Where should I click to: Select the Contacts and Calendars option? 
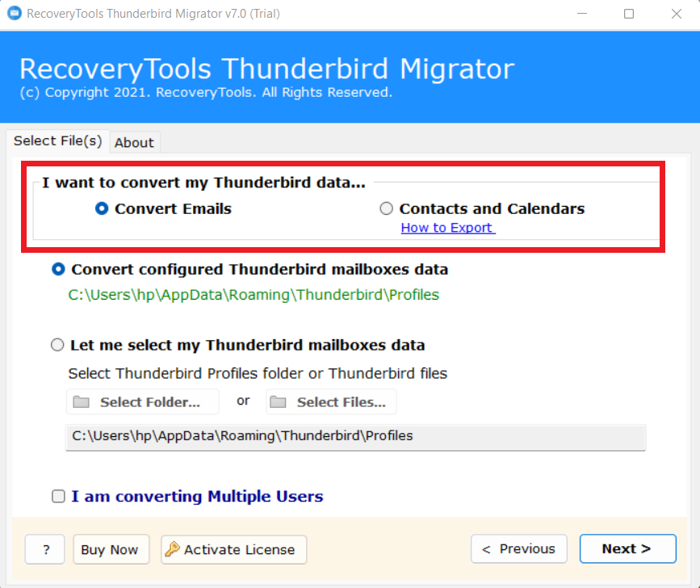click(x=386, y=208)
